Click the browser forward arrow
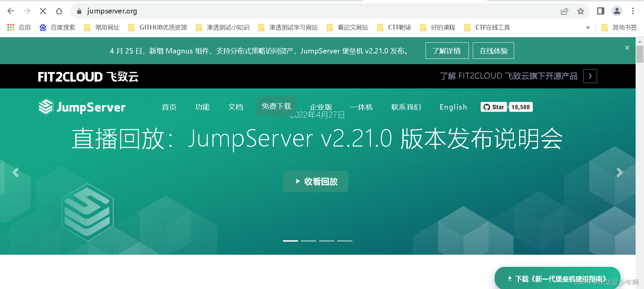 [x=27, y=11]
